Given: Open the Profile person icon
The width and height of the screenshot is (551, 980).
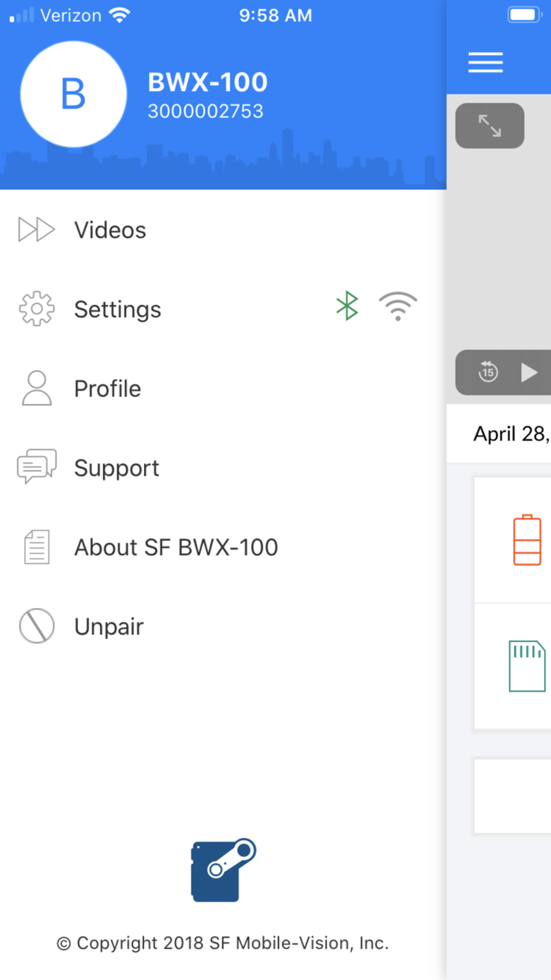Looking at the screenshot, I should pyautogui.click(x=36, y=388).
